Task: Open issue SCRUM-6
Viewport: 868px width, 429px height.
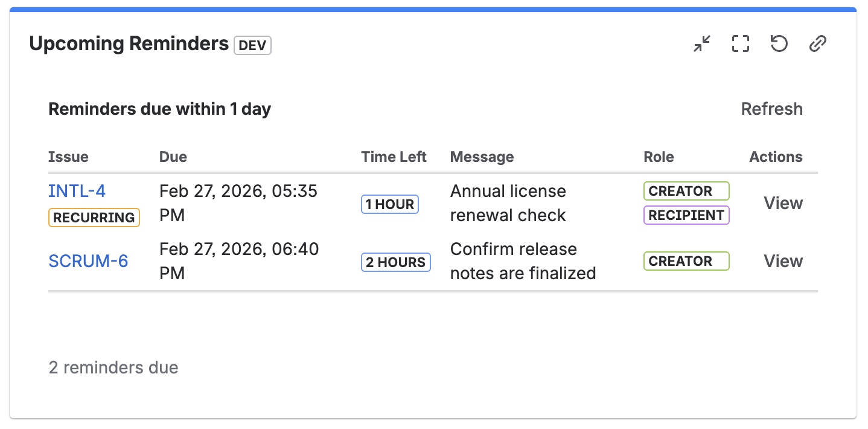Action: point(88,261)
